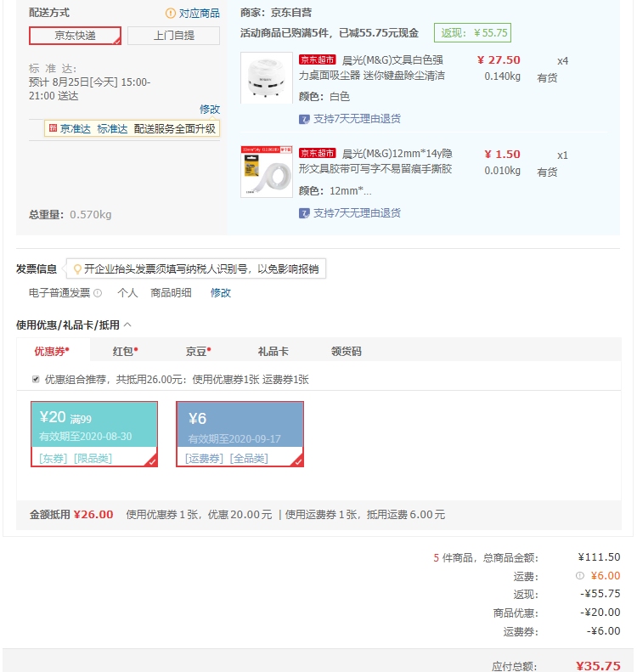
Task: Click 颜色:白色 for vacuum cleaner
Action: coord(324,97)
